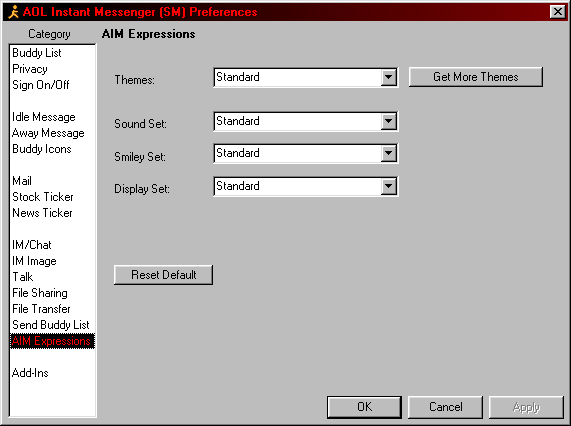Viewport: 571px width, 426px height.
Task: Select the Buddy Icons category
Action: (x=42, y=149)
